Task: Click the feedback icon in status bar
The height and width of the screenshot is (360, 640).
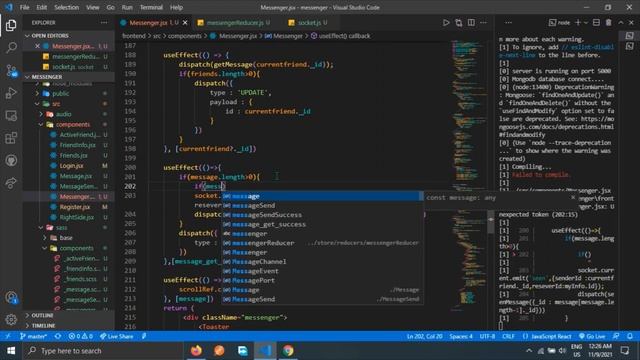Action: [616, 336]
